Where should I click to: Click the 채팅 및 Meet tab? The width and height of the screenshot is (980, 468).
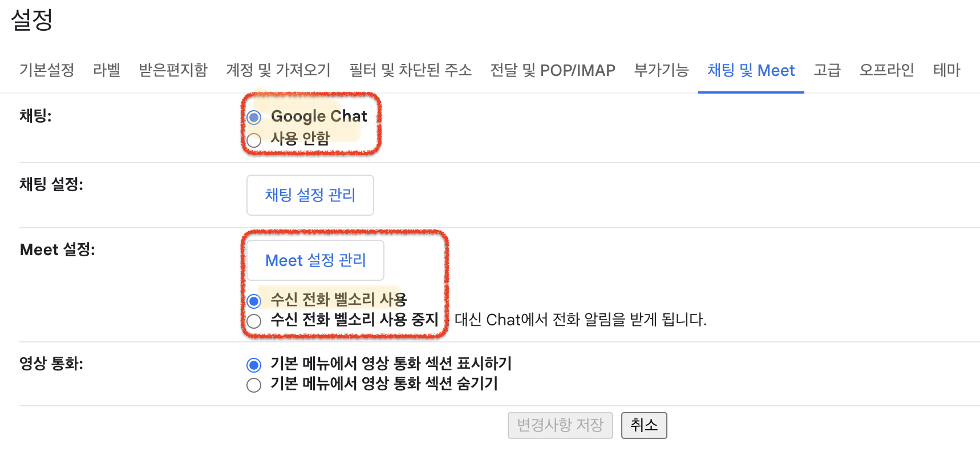751,70
